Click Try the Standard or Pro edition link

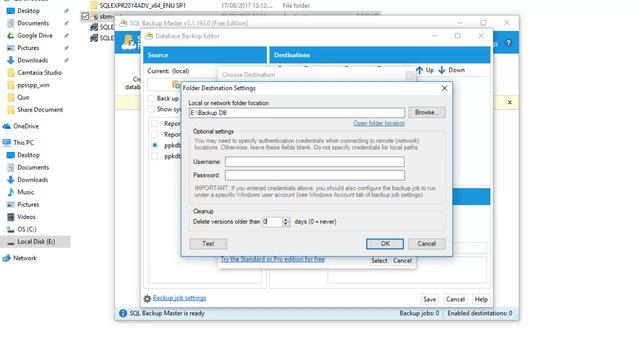coord(273,259)
